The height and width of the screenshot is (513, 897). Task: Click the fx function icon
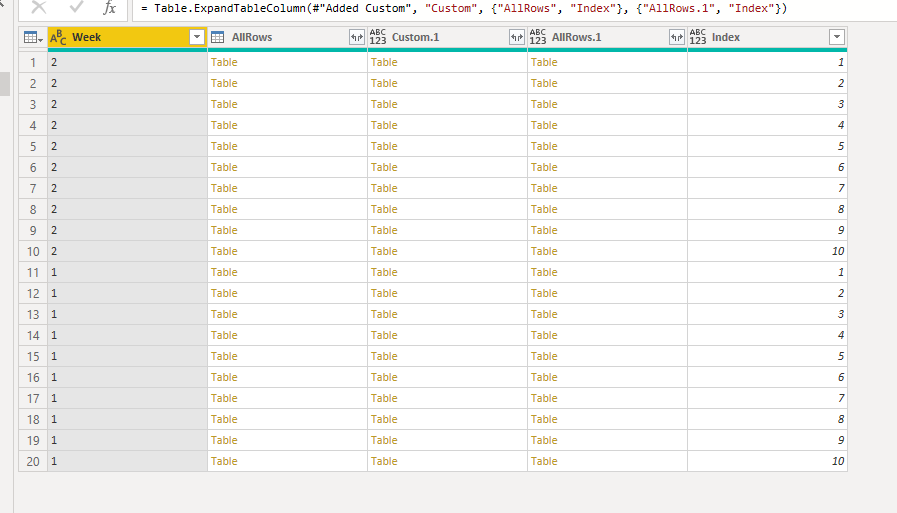coord(109,8)
